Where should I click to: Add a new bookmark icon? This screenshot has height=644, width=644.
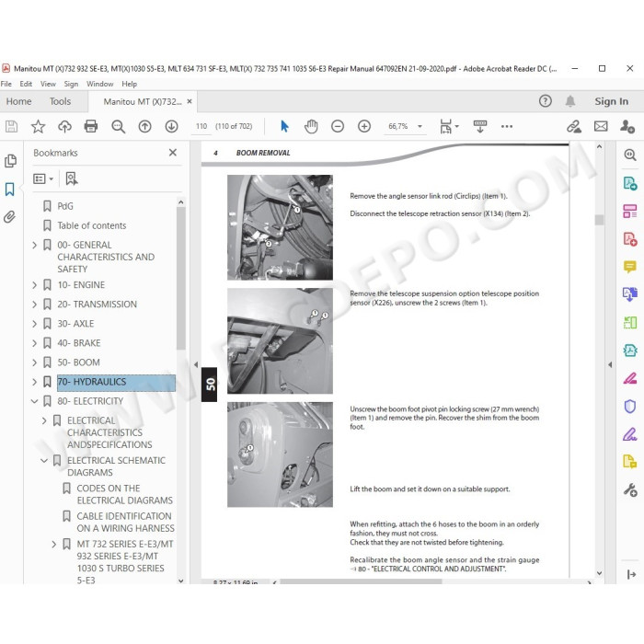72,178
